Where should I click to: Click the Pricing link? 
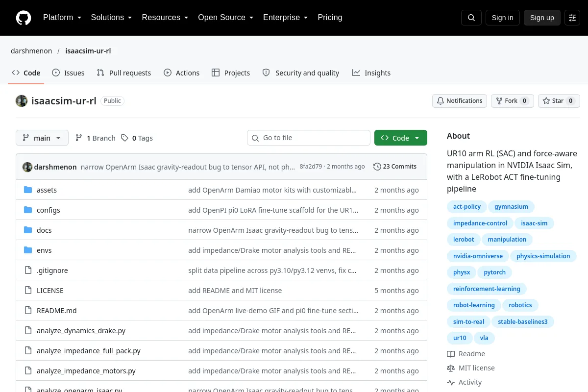(330, 18)
